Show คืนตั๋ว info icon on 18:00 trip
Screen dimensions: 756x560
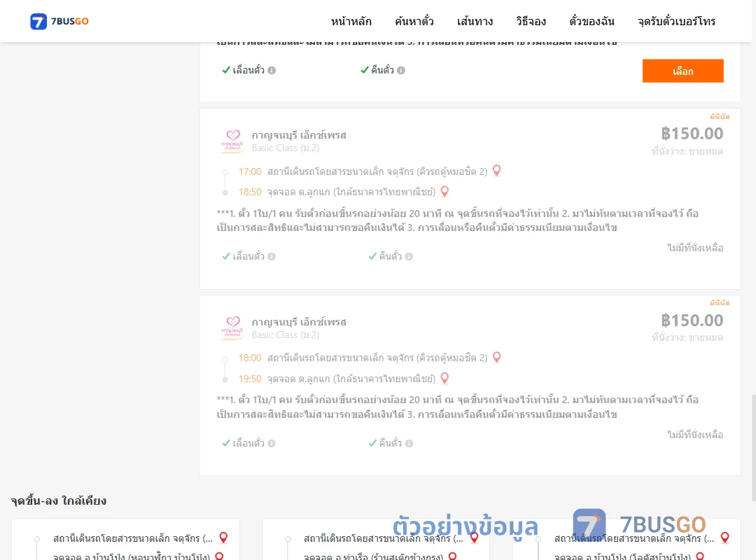(x=409, y=443)
